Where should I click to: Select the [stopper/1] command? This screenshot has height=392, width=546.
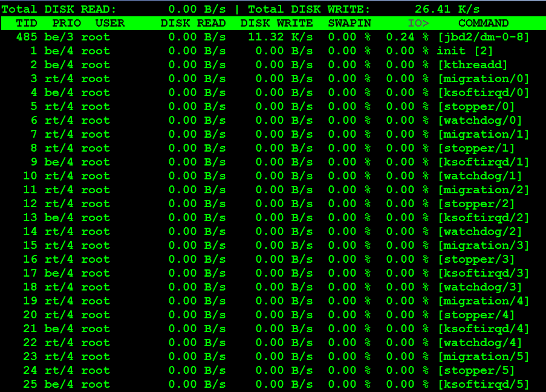[476, 148]
